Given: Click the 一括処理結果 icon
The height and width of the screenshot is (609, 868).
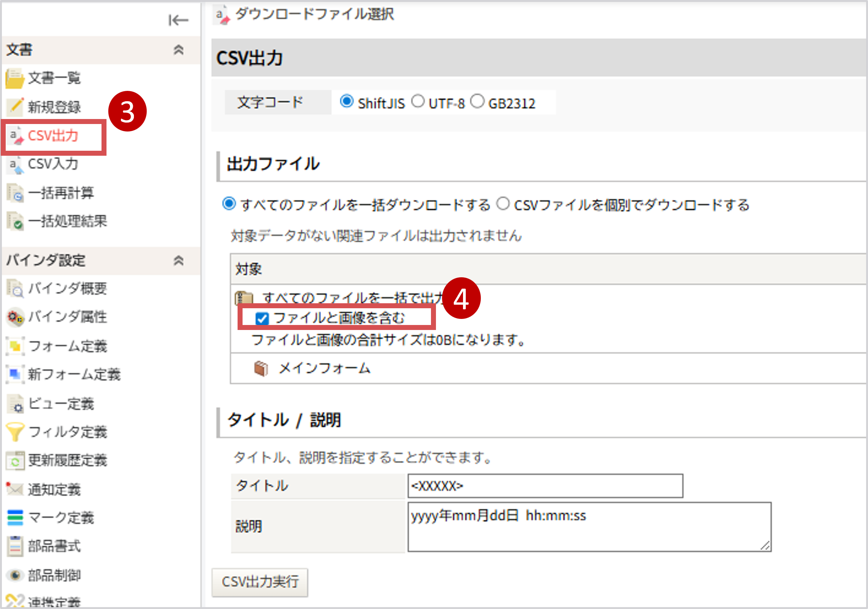Looking at the screenshot, I should click(x=16, y=222).
